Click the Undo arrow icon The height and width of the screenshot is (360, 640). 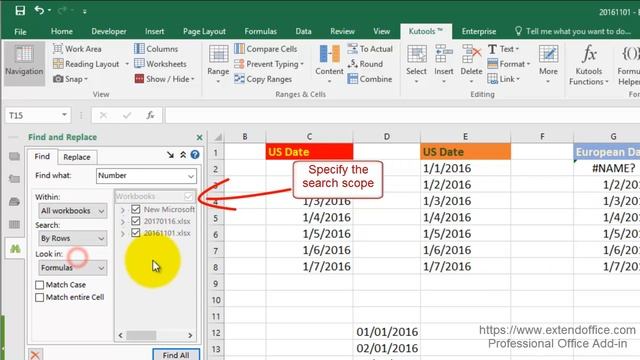click(39, 10)
